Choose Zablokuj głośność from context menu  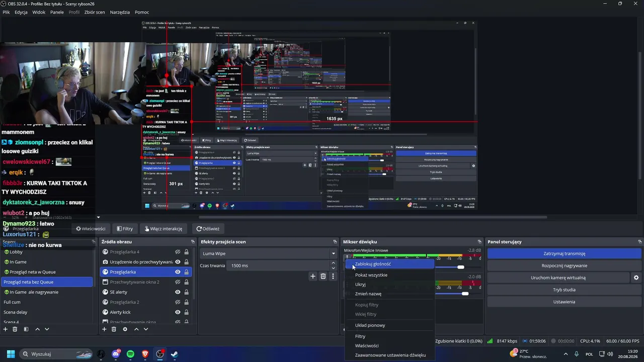(x=389, y=264)
